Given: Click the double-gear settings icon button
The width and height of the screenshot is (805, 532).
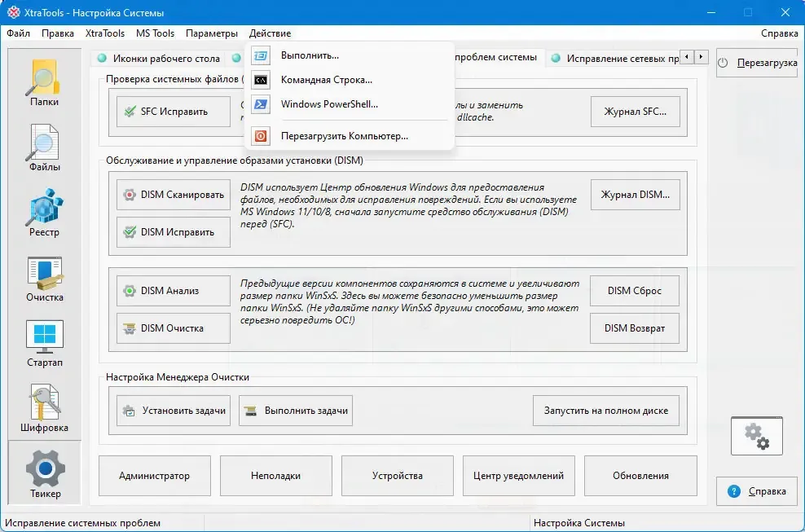Looking at the screenshot, I should click(757, 437).
